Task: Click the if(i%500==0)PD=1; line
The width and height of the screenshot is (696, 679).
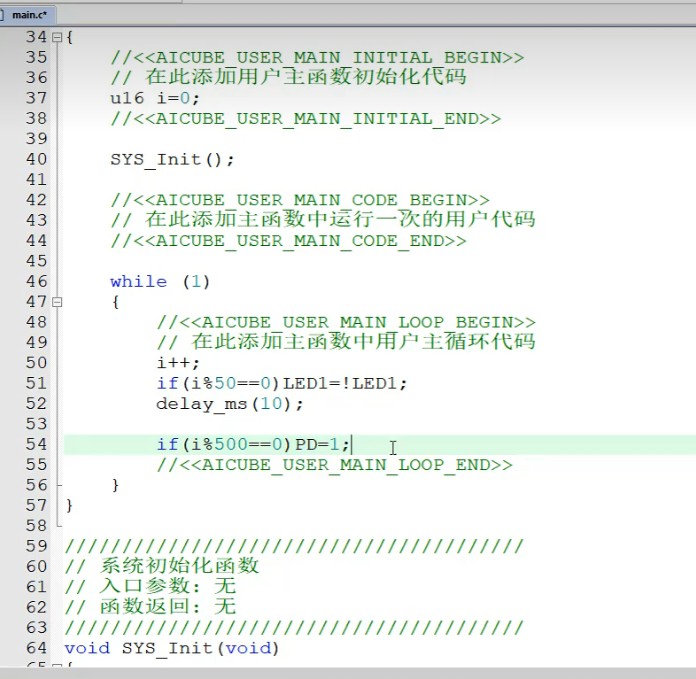Action: [x=252, y=444]
